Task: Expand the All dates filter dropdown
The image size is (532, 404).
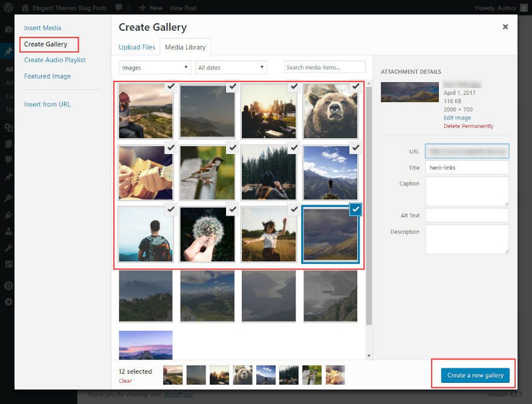Action: [232, 68]
